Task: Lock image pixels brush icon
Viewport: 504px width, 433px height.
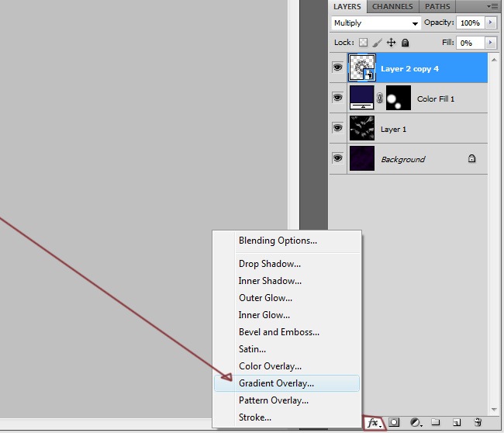Action: coord(378,43)
